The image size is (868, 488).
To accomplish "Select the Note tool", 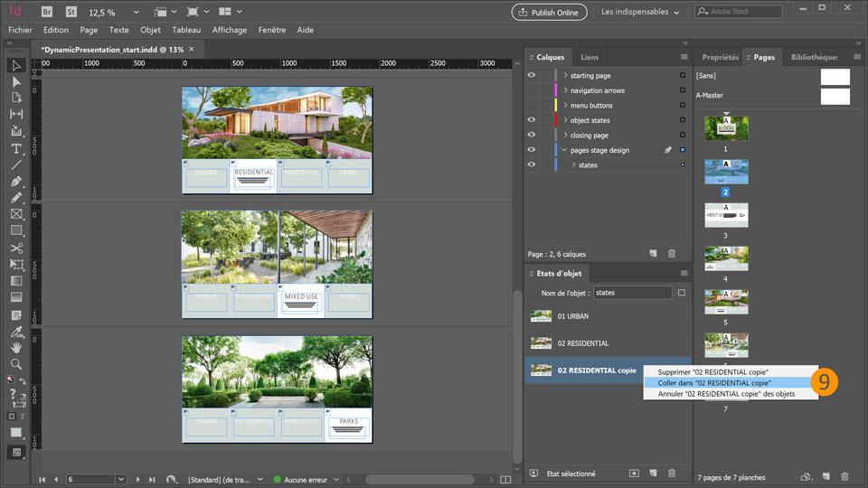I will [x=16, y=315].
